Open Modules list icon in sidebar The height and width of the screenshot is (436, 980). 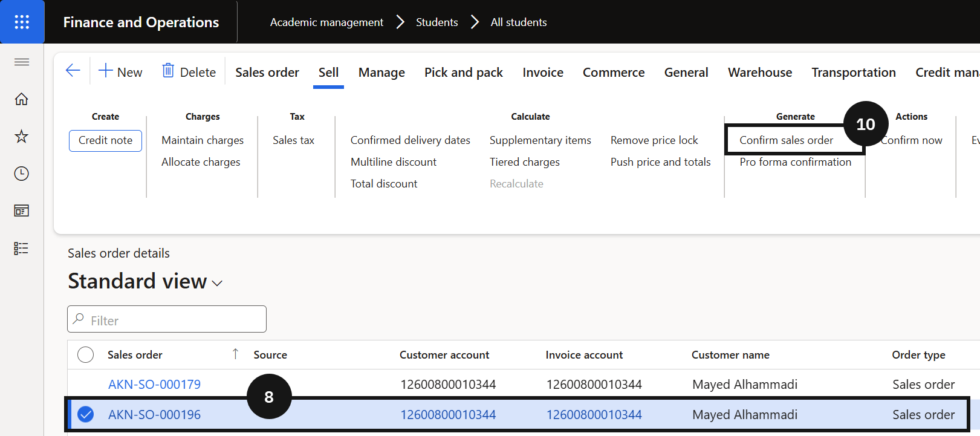point(22,248)
